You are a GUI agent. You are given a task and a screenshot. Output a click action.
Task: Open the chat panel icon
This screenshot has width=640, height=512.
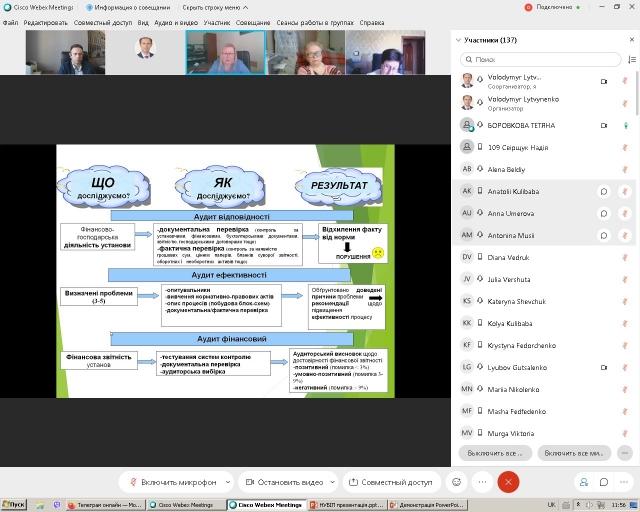(x=604, y=482)
